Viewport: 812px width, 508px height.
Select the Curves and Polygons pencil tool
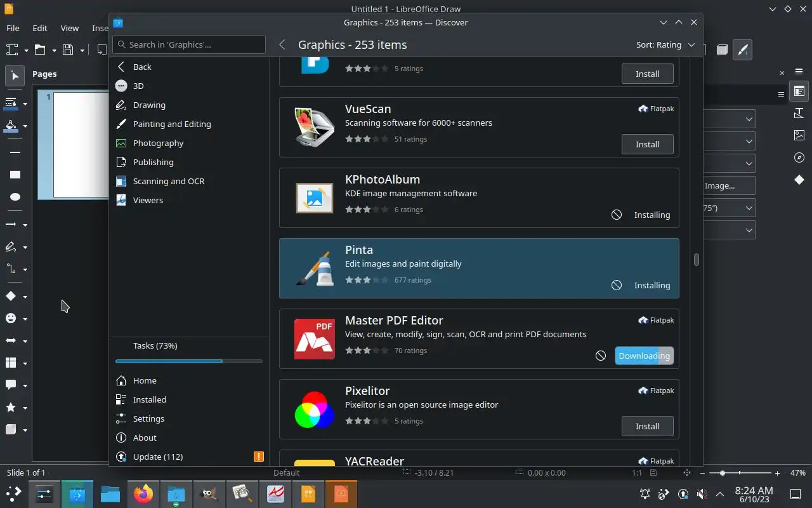[11, 247]
